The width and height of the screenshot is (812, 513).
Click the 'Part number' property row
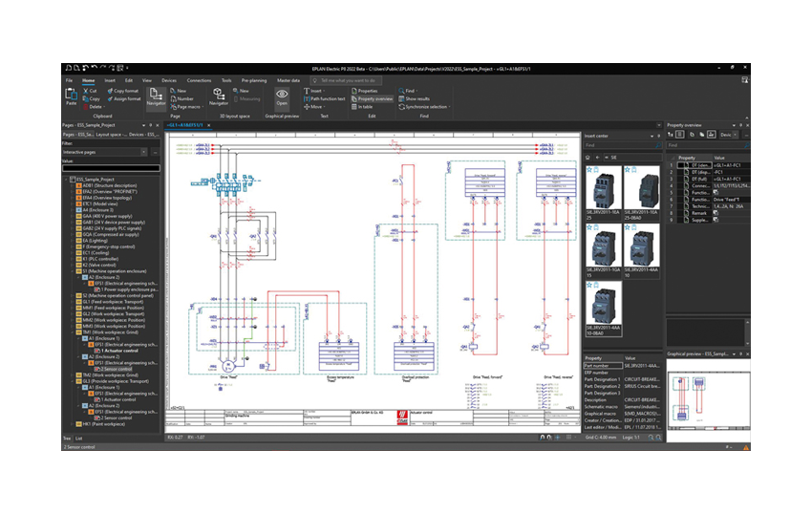pyautogui.click(x=622, y=366)
